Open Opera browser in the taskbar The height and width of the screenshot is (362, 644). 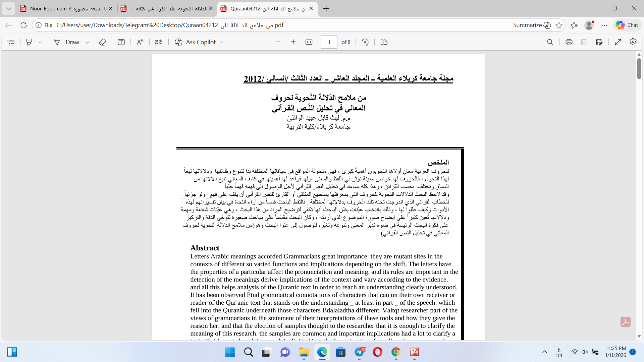pos(378,352)
